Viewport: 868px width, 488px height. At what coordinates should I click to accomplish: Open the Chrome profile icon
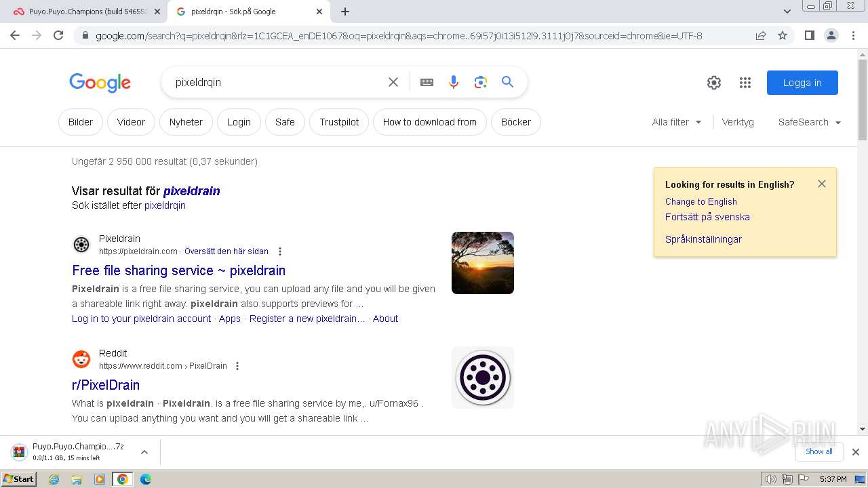(x=831, y=35)
